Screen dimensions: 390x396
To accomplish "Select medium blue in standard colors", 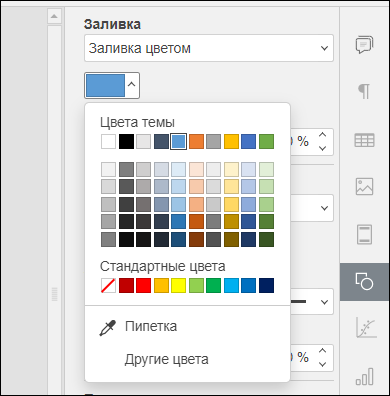I will pos(249,286).
